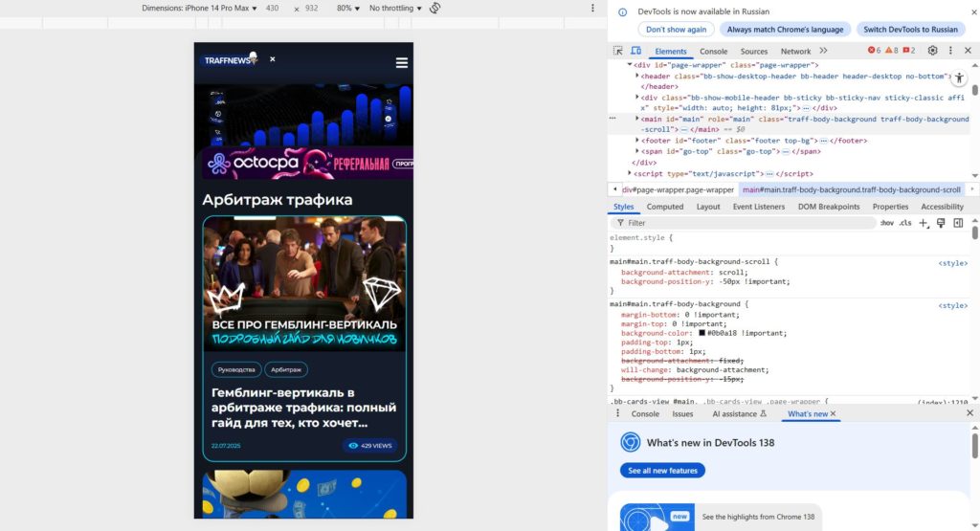Screen dimensions: 980x531
Task: Open the accessibility floating button in DOM tree
Action: [x=959, y=78]
